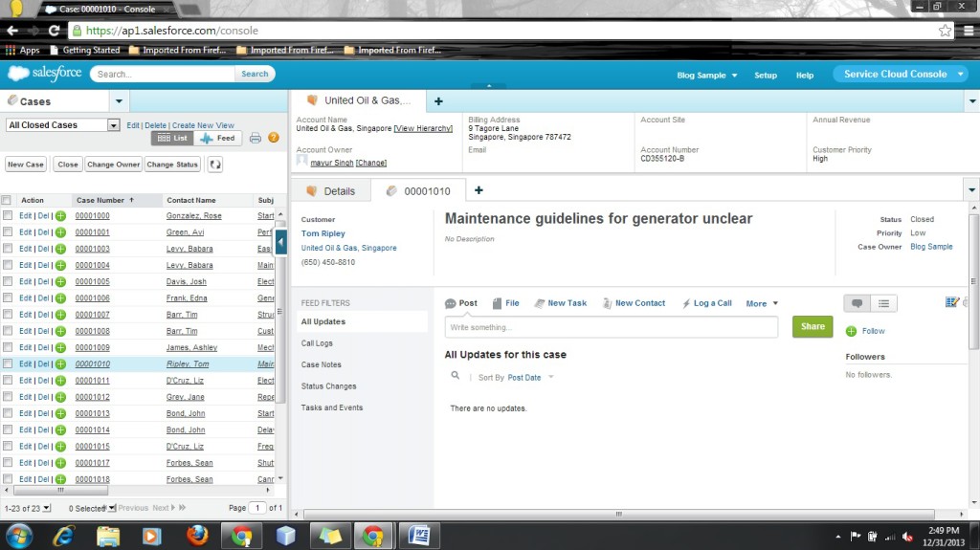The height and width of the screenshot is (550, 980).
Task: Click green plus icon for case 00001012
Action: [60, 397]
